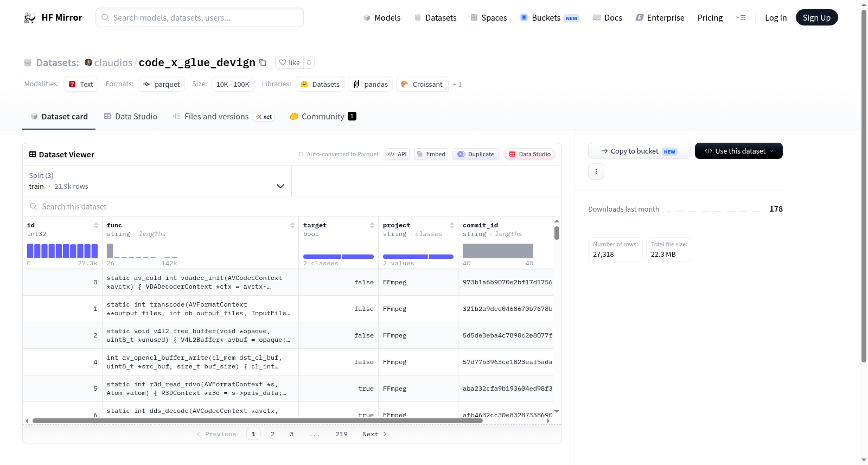
Task: Open the Use this dataset dropdown
Action: coord(738,151)
